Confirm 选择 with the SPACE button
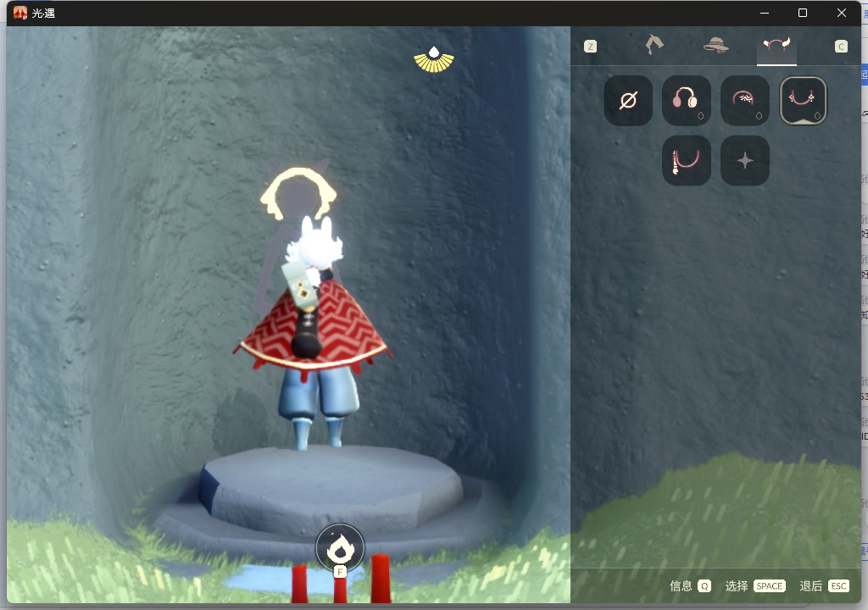This screenshot has width=868, height=610. pyautogui.click(x=755, y=585)
